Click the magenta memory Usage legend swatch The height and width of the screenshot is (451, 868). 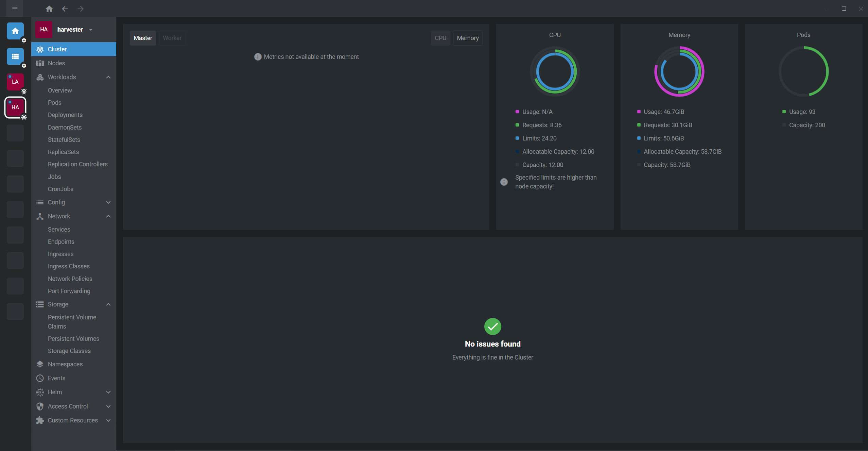point(639,112)
